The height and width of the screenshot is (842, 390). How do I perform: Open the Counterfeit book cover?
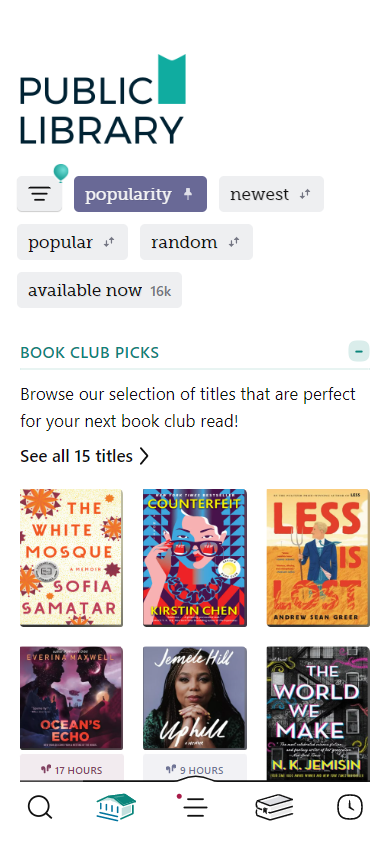tap(194, 557)
